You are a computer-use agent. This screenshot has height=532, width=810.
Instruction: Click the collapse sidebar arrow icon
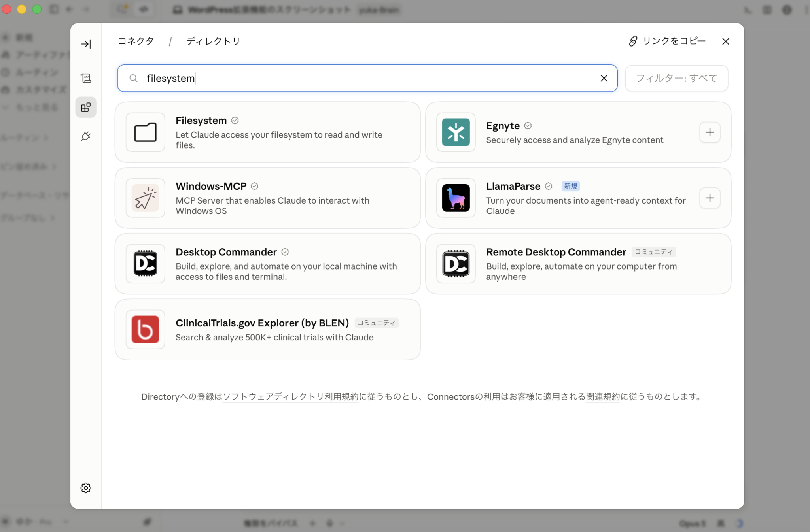(86, 44)
